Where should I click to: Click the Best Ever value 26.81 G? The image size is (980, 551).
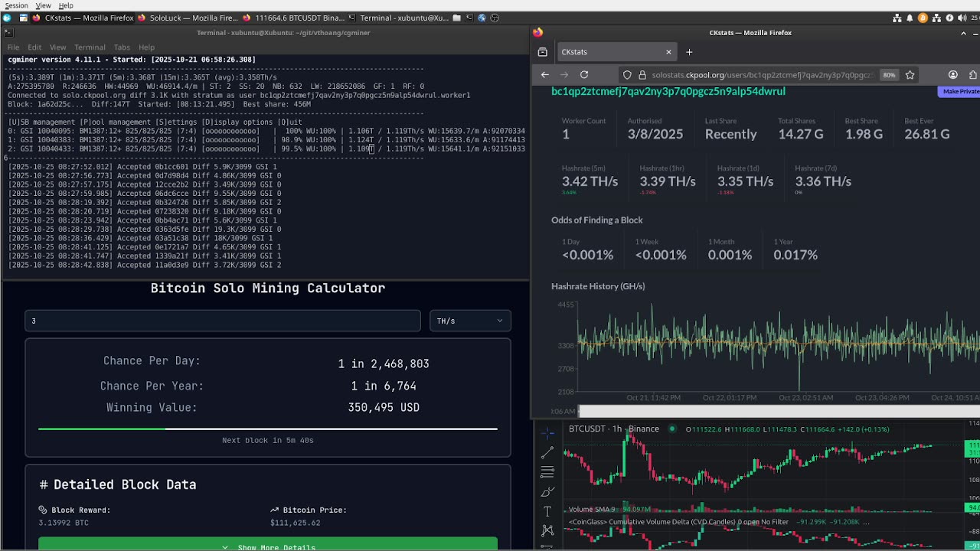pos(927,134)
